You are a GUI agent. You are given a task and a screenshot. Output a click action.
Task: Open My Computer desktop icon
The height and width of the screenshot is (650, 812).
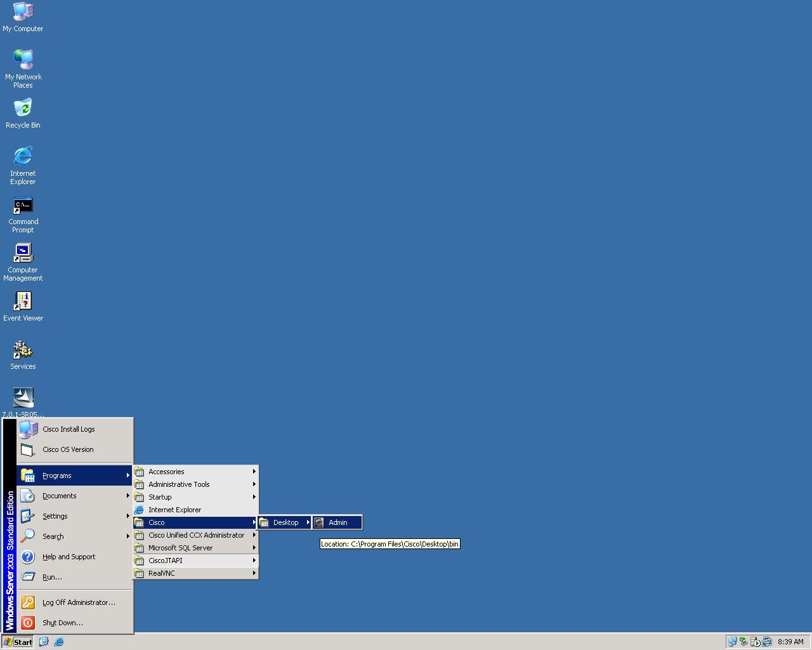(x=23, y=17)
